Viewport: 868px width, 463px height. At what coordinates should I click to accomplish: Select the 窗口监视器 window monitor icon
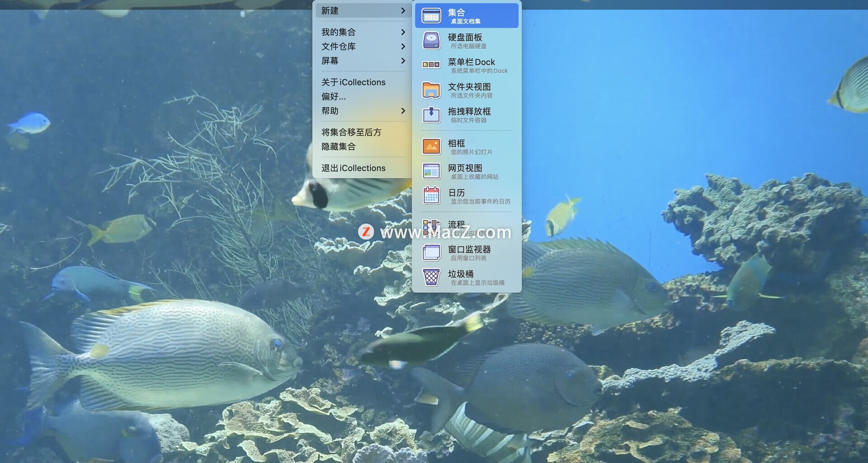coord(431,253)
